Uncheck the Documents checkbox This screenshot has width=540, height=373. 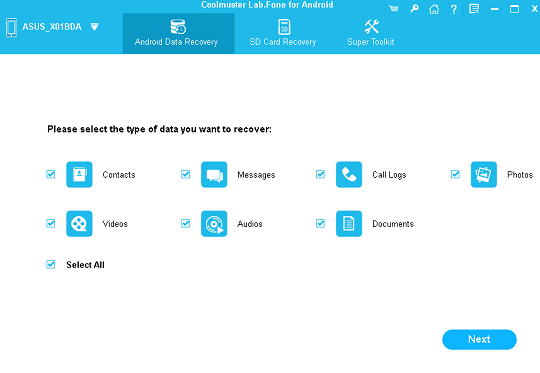pos(321,224)
